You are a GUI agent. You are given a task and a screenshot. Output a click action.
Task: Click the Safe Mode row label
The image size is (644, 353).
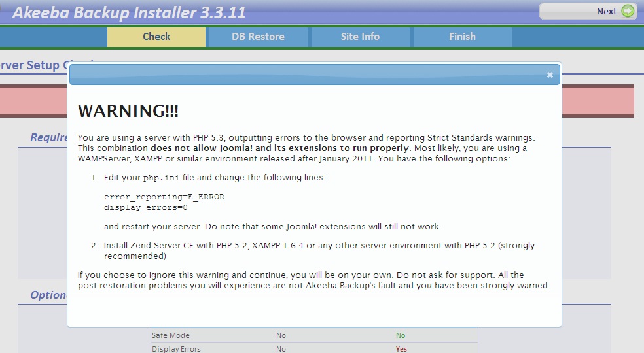(x=170, y=335)
